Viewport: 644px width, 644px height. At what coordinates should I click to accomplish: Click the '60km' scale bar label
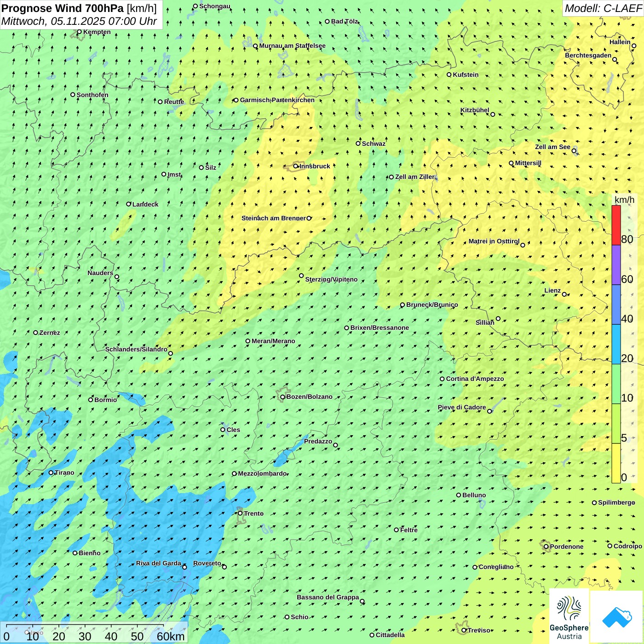pos(171,637)
